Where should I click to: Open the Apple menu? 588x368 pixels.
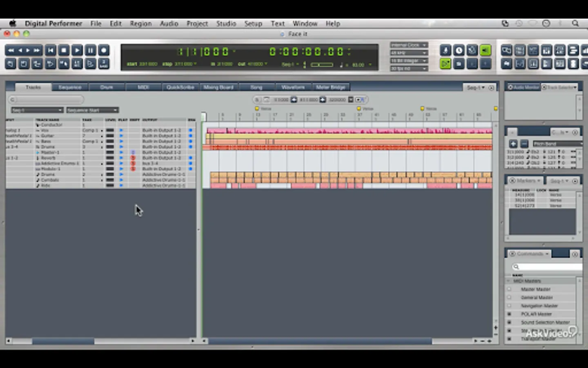point(13,23)
